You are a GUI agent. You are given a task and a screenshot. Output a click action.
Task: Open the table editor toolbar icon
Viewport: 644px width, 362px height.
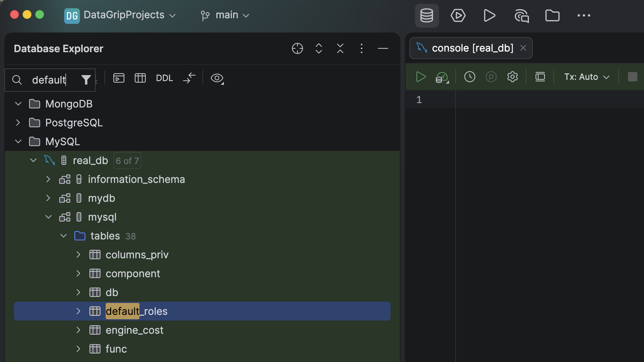[140, 78]
